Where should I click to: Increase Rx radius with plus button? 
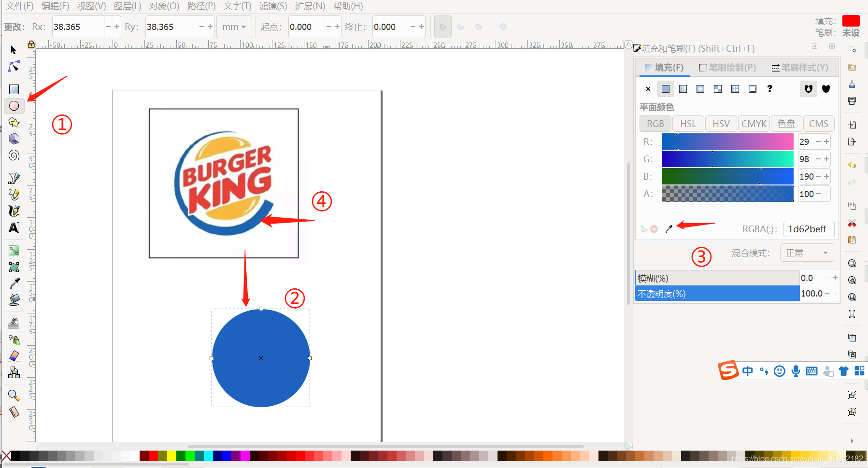[117, 27]
